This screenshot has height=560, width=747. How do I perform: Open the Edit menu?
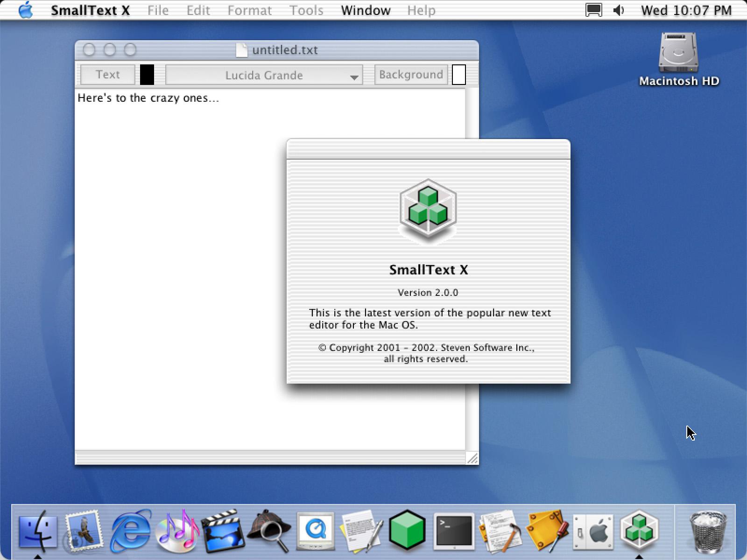[198, 10]
